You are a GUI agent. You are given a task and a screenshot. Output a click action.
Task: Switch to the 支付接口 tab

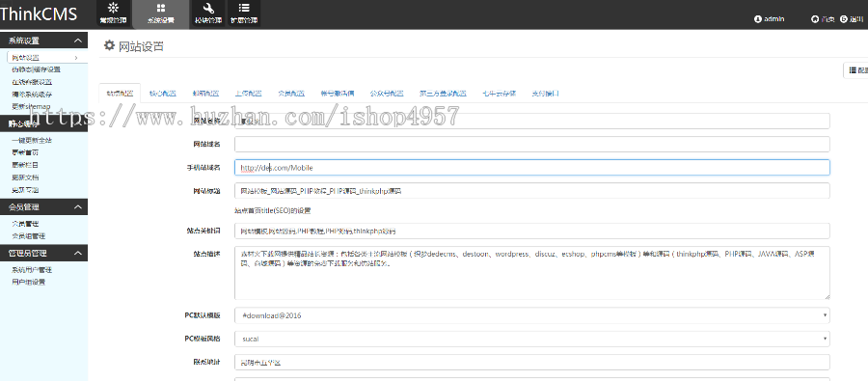pyautogui.click(x=545, y=93)
